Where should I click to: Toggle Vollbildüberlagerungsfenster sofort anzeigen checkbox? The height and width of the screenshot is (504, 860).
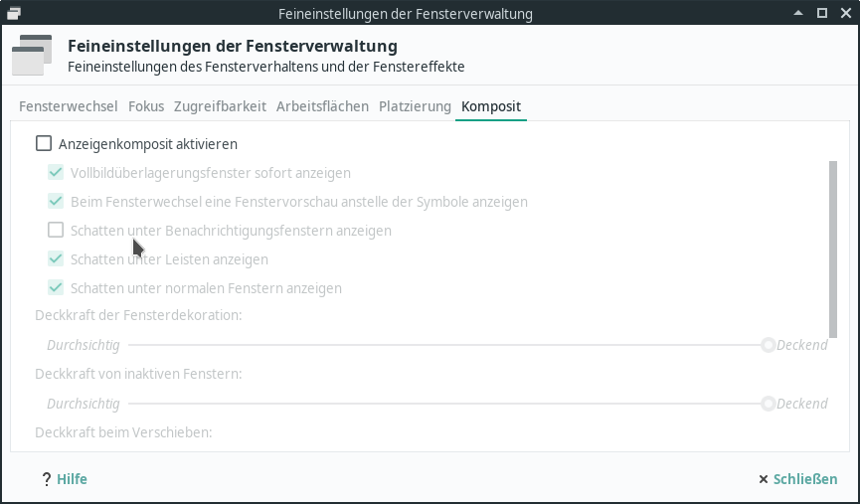[x=57, y=173]
